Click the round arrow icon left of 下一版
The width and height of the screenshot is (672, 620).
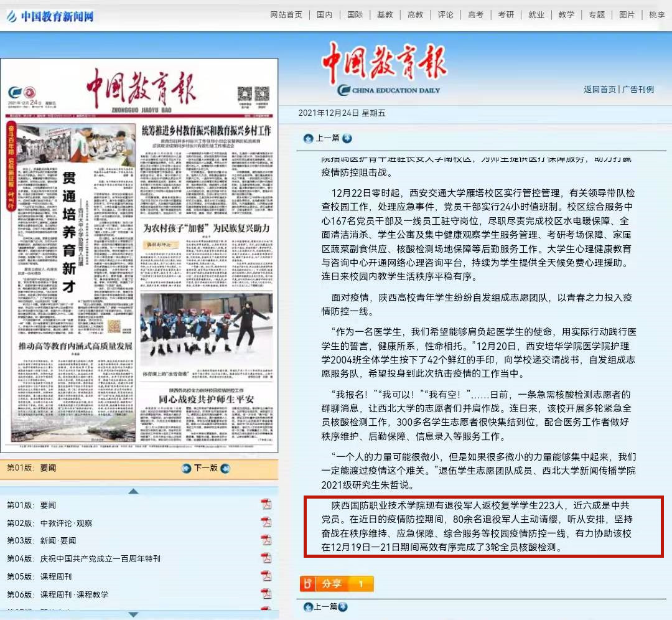[x=186, y=468]
